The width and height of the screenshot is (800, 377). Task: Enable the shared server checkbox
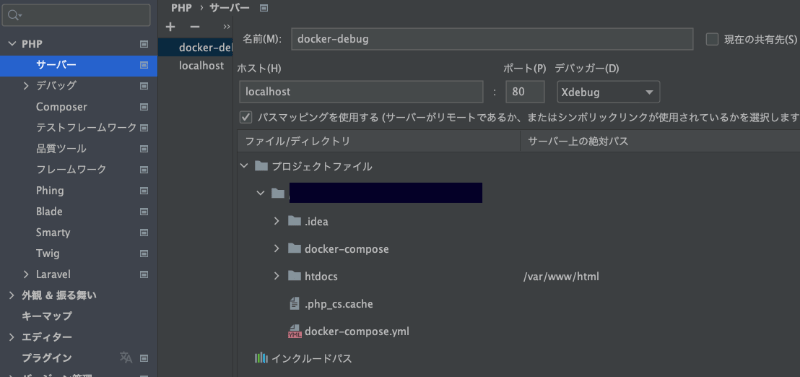tap(712, 39)
